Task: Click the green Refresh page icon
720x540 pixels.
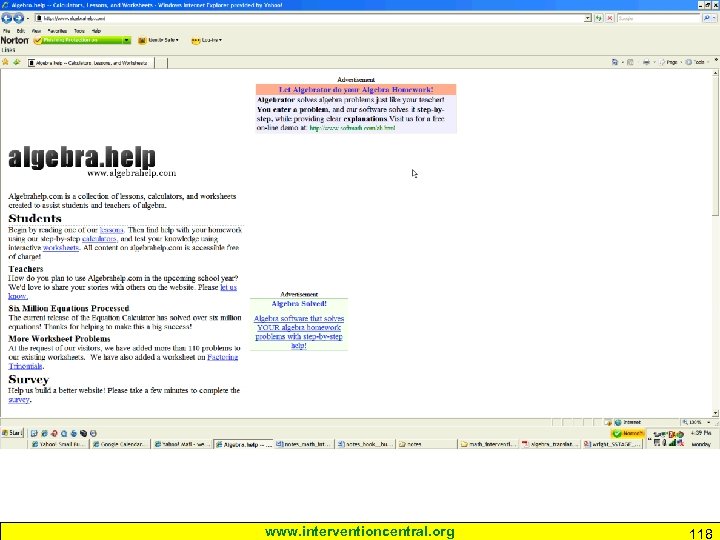Action: tap(599, 18)
